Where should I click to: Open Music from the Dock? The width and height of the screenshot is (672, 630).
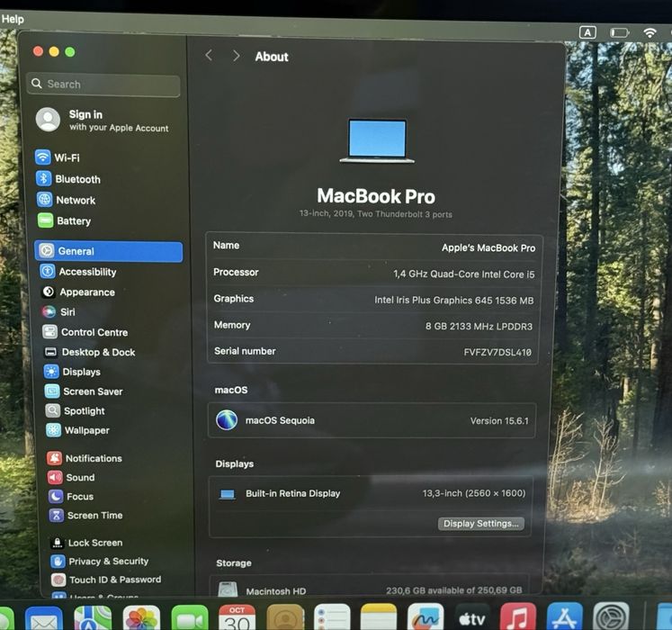point(518,616)
